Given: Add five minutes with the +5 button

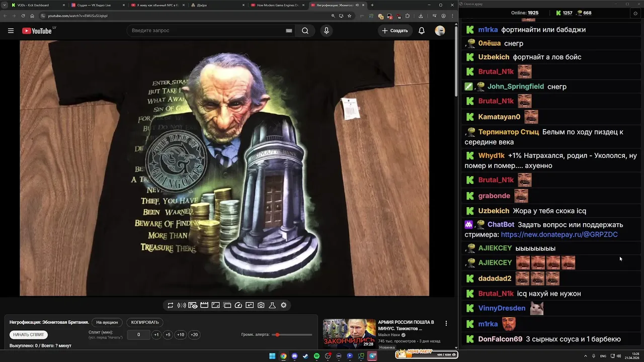Looking at the screenshot, I should click(x=168, y=335).
